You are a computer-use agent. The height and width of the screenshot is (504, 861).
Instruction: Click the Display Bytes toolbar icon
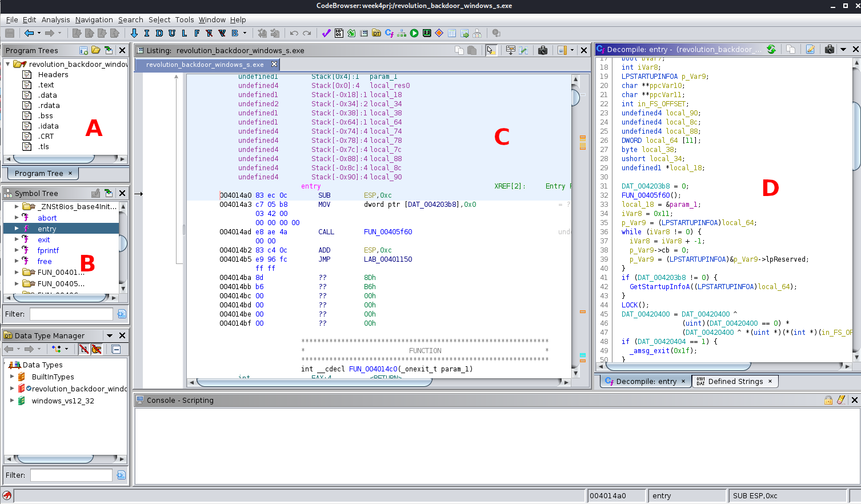coord(339,33)
